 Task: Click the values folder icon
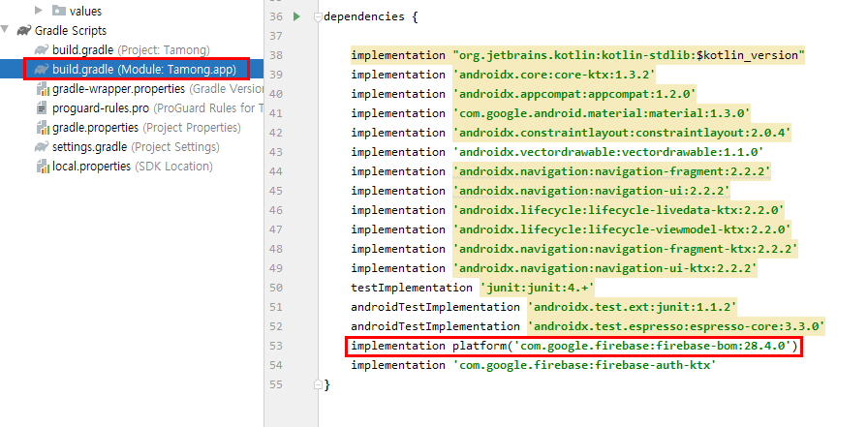click(x=59, y=11)
